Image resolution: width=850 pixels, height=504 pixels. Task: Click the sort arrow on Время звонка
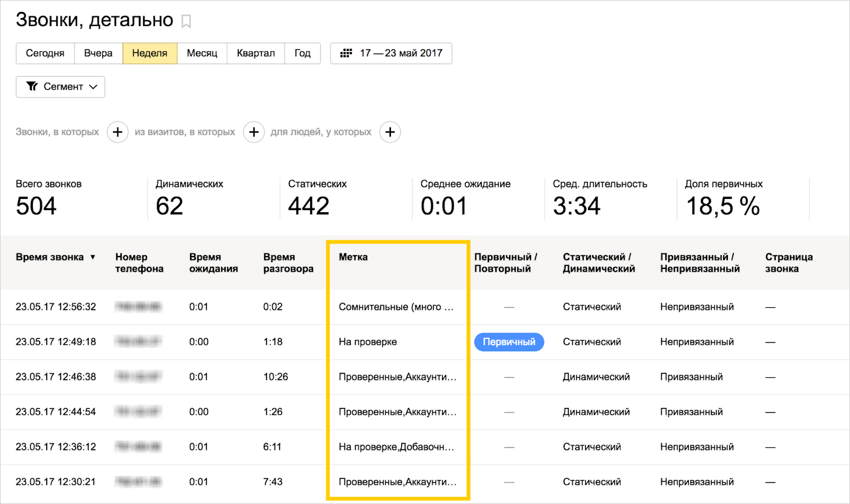93,257
